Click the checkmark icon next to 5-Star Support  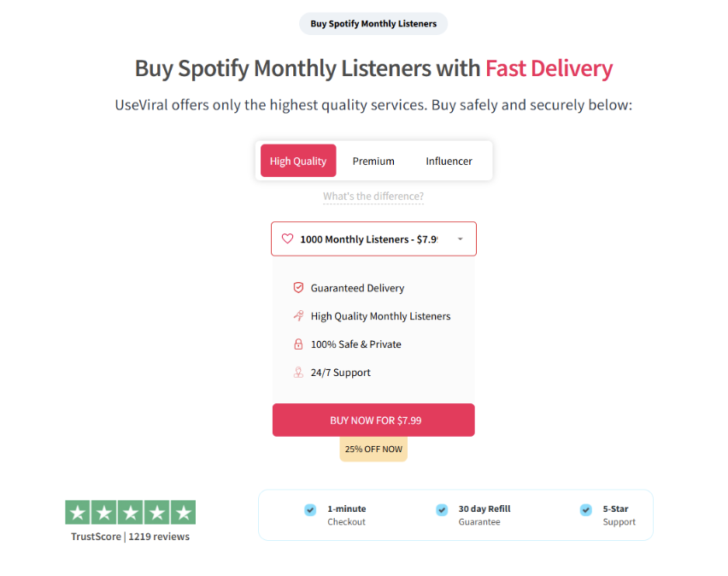585,509
